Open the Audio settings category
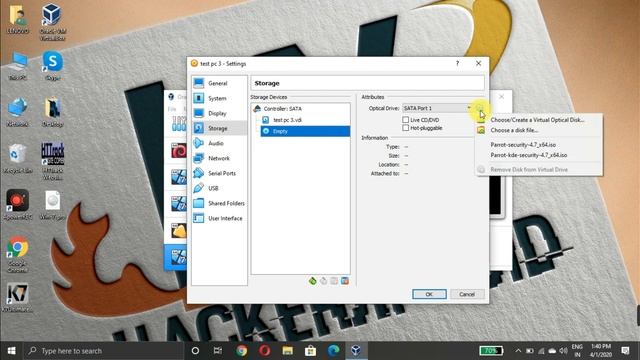Viewport: 640px width, 360px height. [x=219, y=143]
